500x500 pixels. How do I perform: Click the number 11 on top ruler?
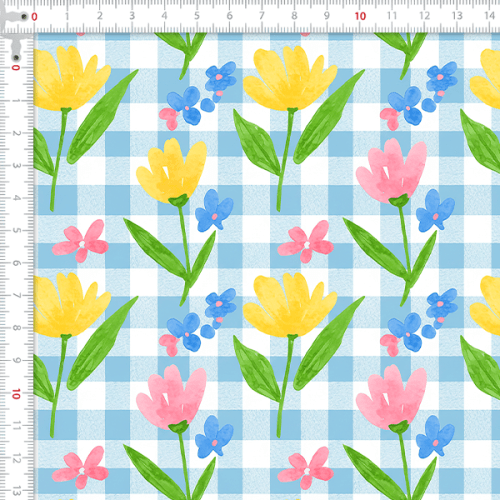[x=392, y=16]
